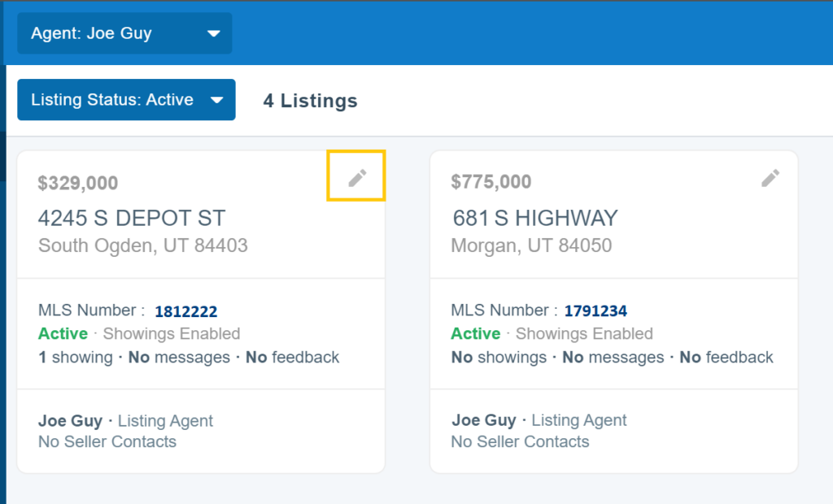This screenshot has width=833, height=504.
Task: Click the arrow beside Agent: Joe Guy
Action: 214,34
